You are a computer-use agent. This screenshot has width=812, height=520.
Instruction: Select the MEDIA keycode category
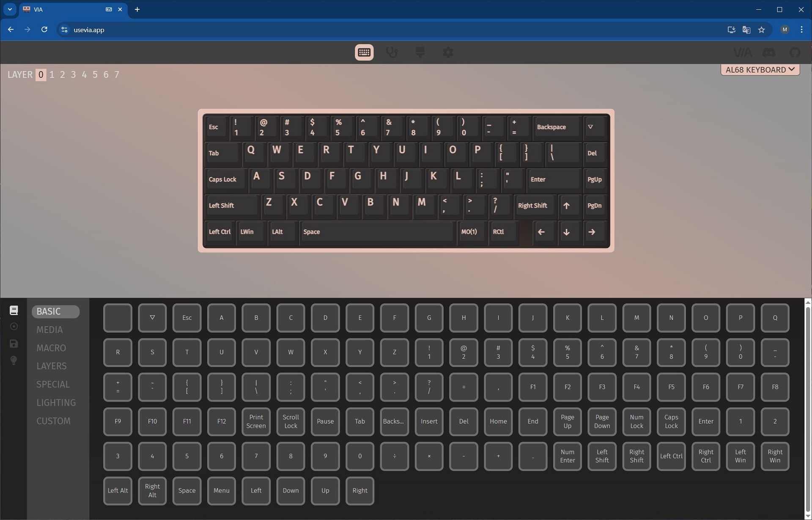tap(49, 330)
